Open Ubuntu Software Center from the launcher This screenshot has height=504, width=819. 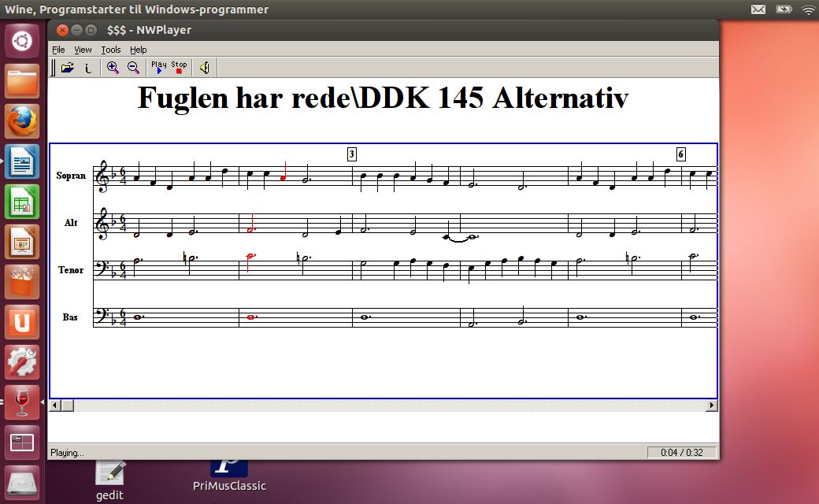coord(22,282)
